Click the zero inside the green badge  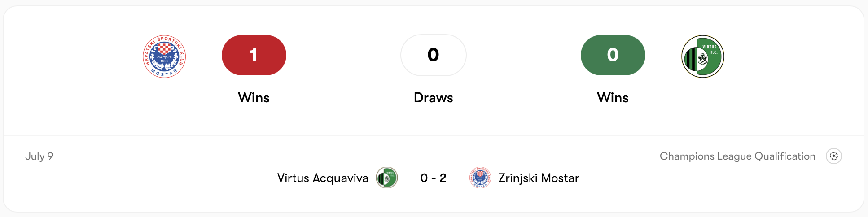point(613,55)
